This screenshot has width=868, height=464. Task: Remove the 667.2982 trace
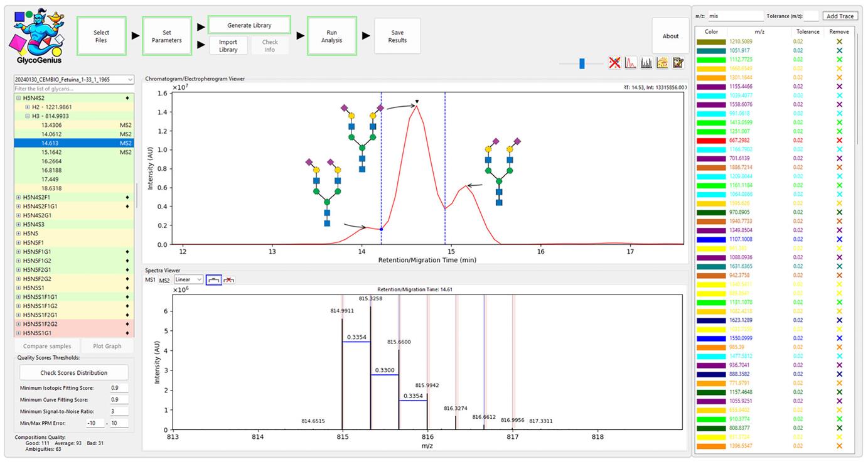839,140
